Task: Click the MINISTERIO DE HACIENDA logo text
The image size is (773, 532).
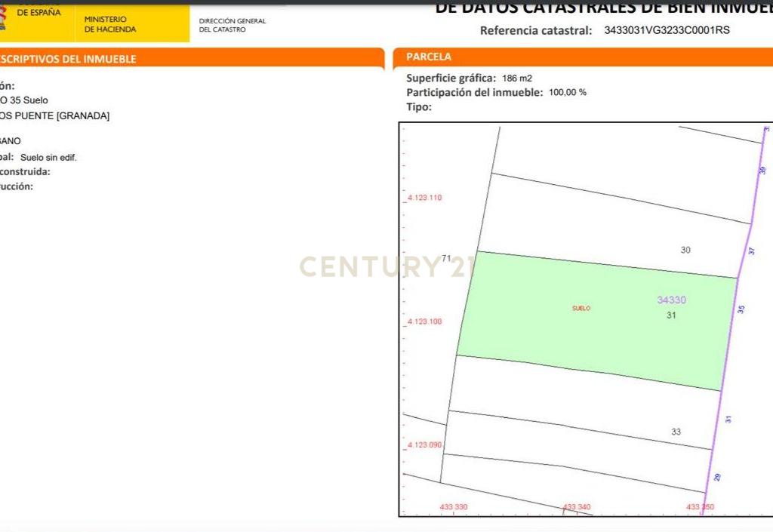Action: (110, 24)
